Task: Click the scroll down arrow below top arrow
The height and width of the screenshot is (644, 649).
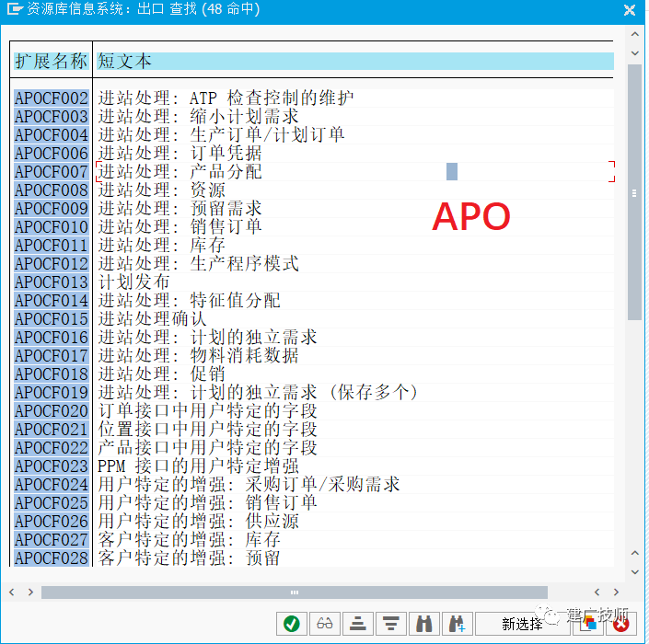Action: point(634,53)
